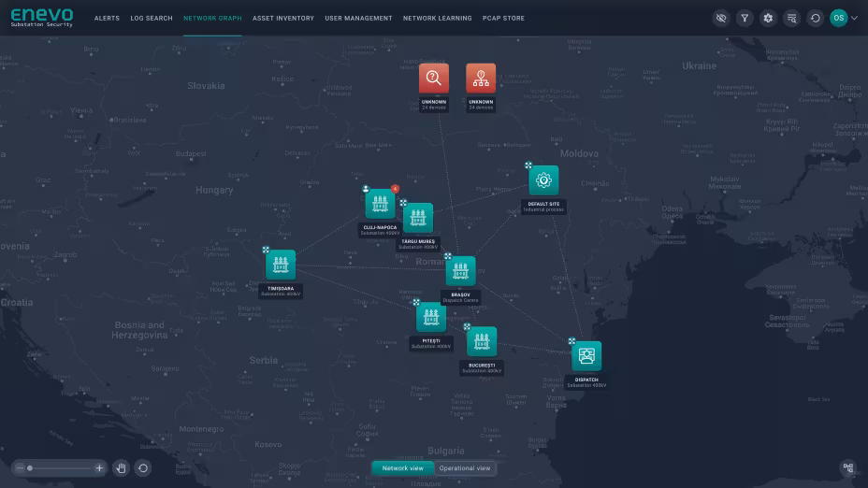This screenshot has width=868, height=488.
Task: Click the Brasov Dispatch Centre label
Action: (x=460, y=297)
